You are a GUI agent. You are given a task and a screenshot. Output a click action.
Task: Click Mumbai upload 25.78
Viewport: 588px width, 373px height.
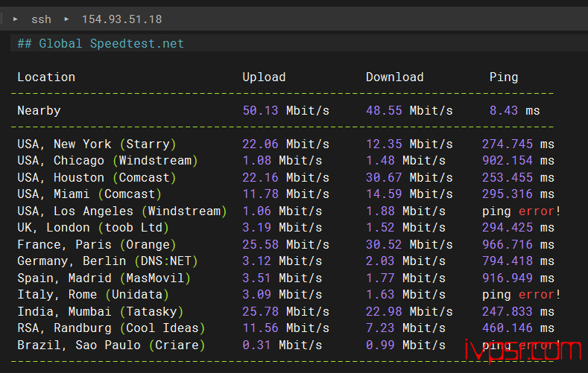[x=260, y=312]
